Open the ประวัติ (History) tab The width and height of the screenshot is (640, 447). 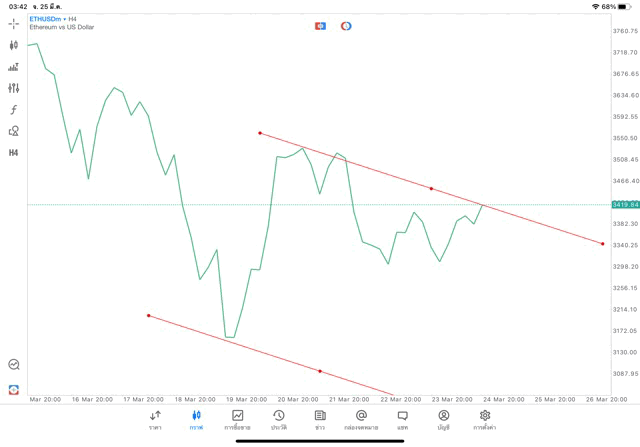[x=278, y=419]
